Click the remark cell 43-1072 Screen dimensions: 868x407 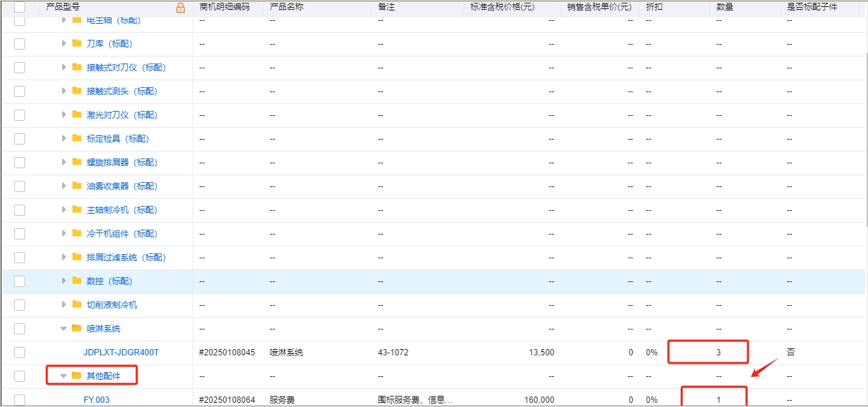click(x=394, y=353)
